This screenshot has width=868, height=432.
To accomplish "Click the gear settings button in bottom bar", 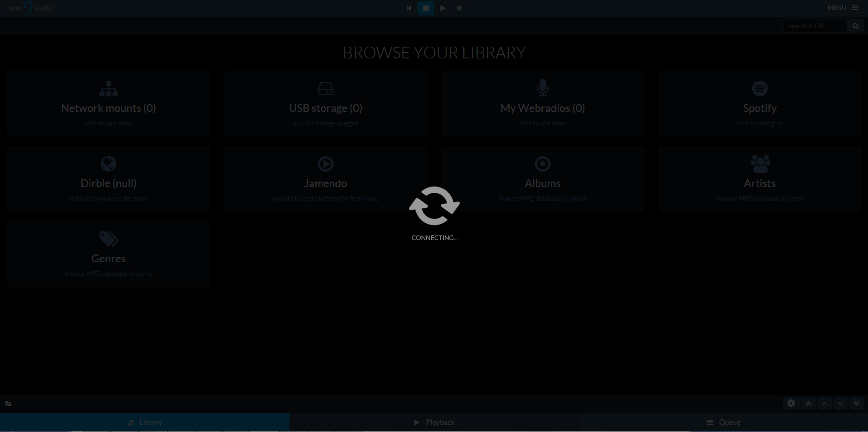I will [791, 403].
